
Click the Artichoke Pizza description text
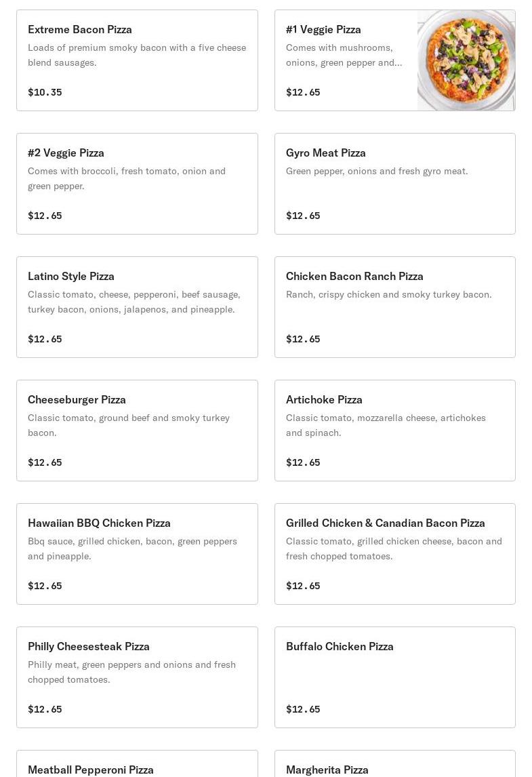pyautogui.click(x=386, y=425)
